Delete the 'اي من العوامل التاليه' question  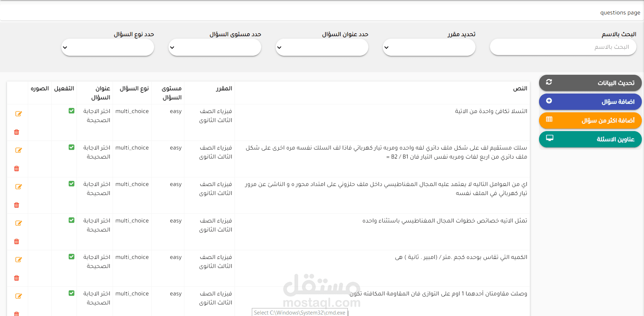(x=17, y=205)
